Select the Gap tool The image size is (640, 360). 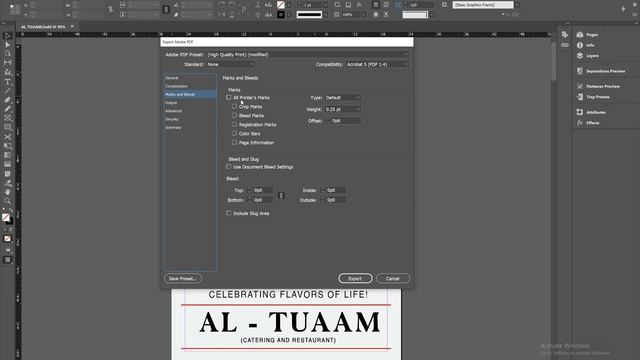click(x=7, y=62)
